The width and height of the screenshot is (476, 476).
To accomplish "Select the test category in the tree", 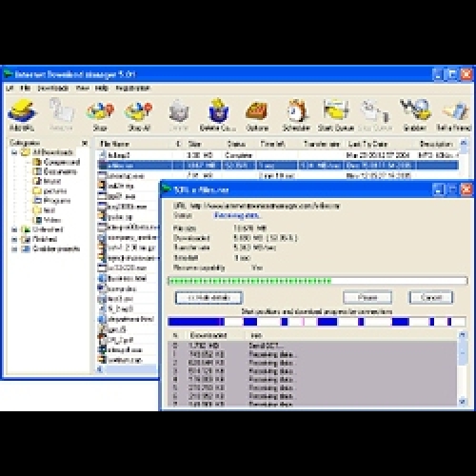I will pos(49,210).
